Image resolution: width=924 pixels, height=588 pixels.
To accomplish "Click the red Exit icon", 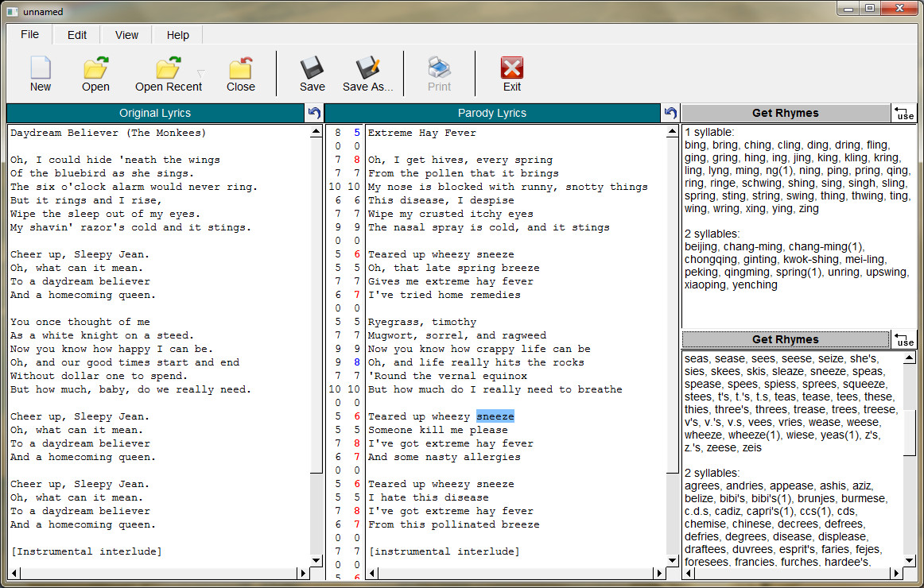I will coord(511,68).
